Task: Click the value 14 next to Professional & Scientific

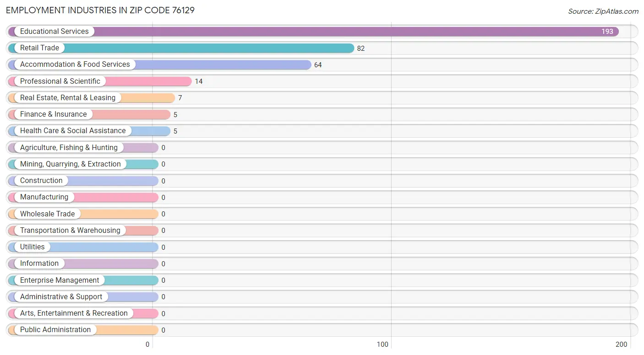Action: point(199,81)
